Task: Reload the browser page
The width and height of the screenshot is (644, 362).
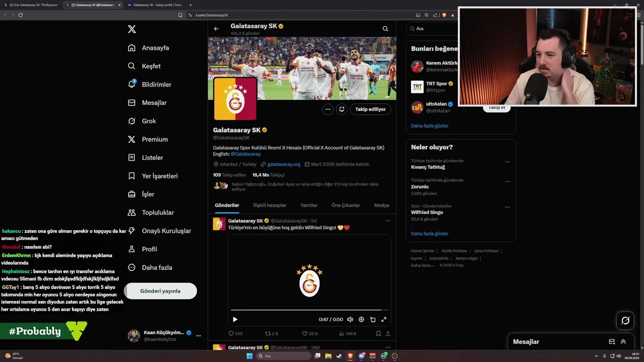Action: (x=21, y=15)
